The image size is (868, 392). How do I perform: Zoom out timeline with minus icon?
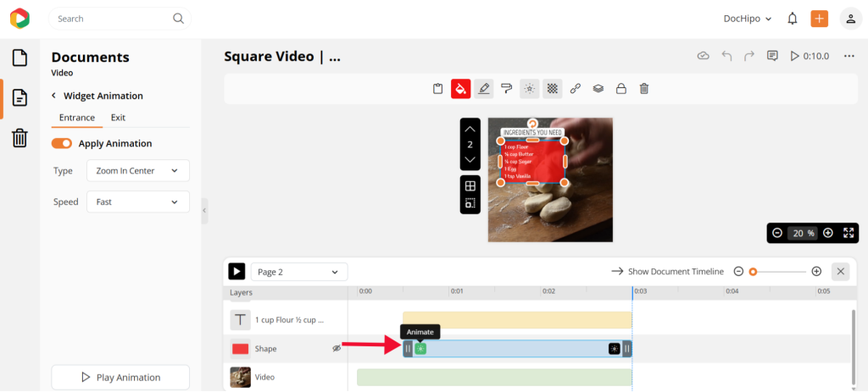pyautogui.click(x=738, y=272)
